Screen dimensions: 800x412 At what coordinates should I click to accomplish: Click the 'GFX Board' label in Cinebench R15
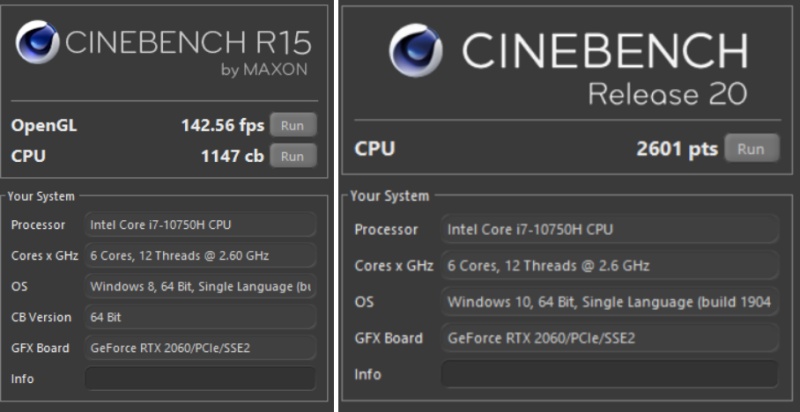point(40,348)
